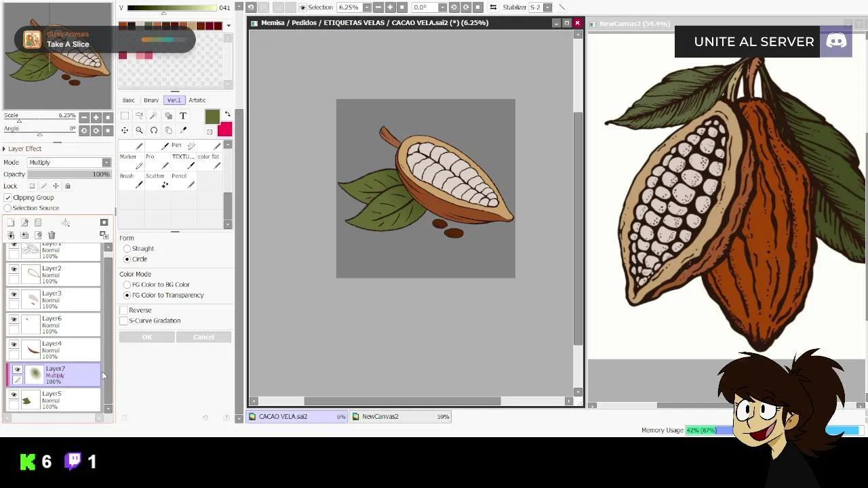Enable the S-Curve Gradation checkbox
Viewport: 868px width, 488px height.
pos(123,321)
